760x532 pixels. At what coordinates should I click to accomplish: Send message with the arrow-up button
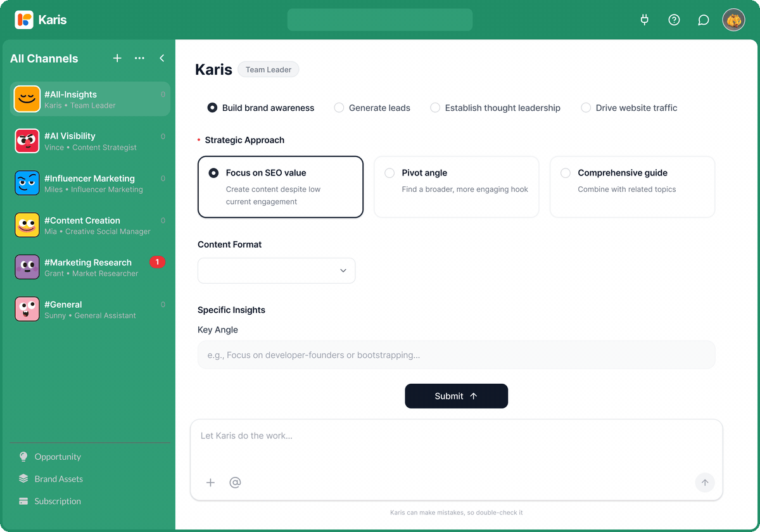(705, 483)
